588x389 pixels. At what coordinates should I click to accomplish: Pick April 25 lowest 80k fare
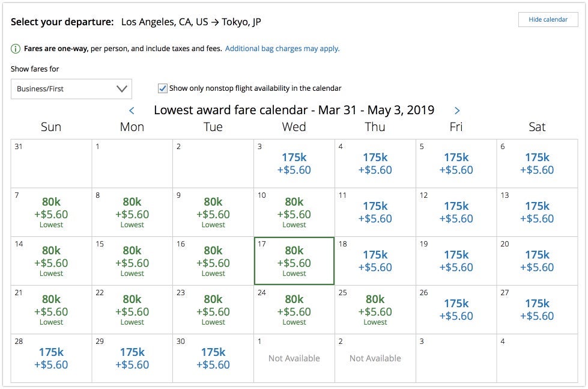tap(375, 309)
